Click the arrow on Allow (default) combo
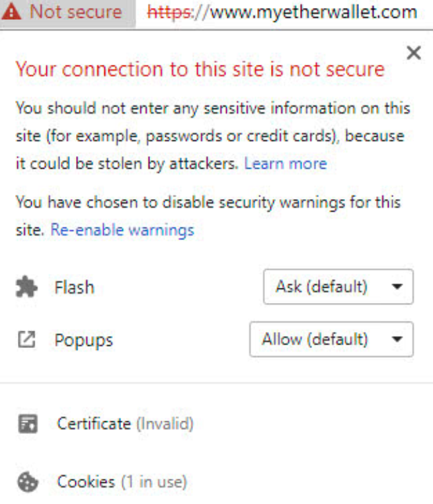 click(x=397, y=339)
